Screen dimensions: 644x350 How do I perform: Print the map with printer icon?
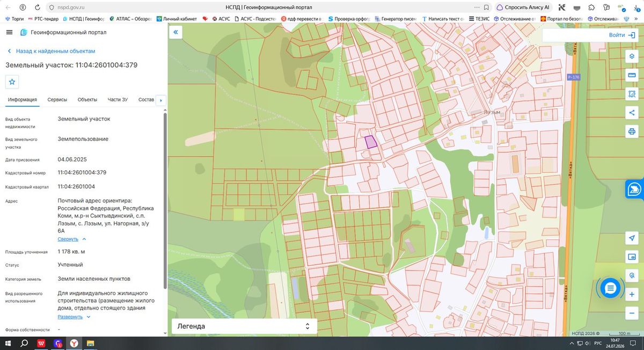[632, 132]
